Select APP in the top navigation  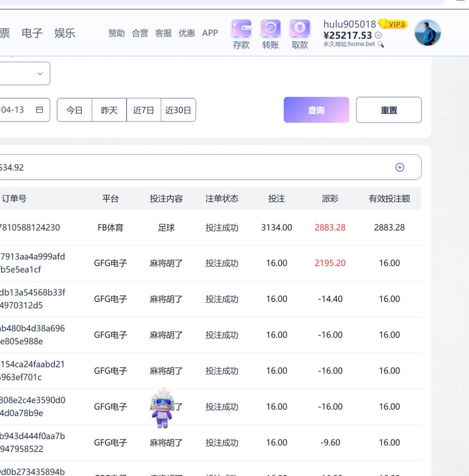210,33
